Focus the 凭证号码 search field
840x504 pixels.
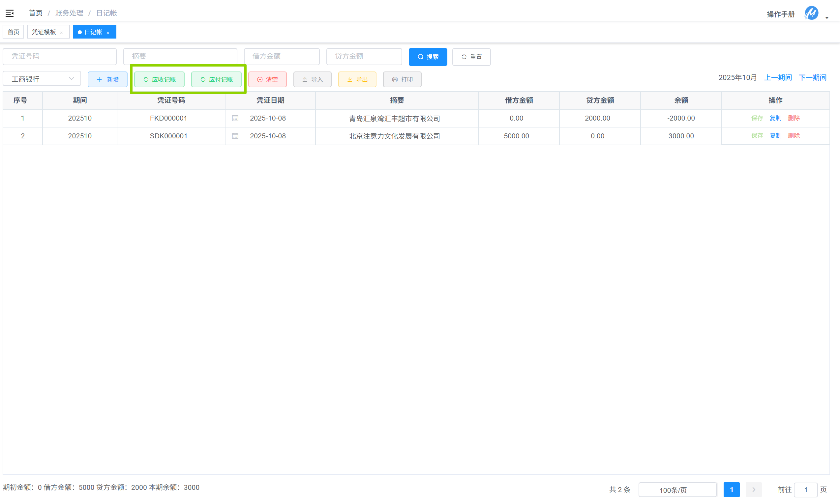click(59, 56)
